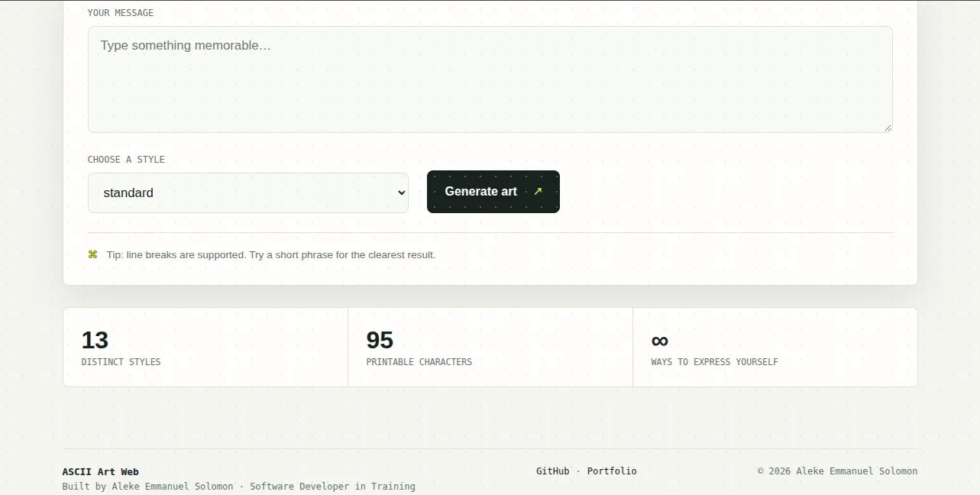The image size is (980, 495).
Task: Click the 'DISTINCT STYLES' caption
Action: [x=121, y=362]
